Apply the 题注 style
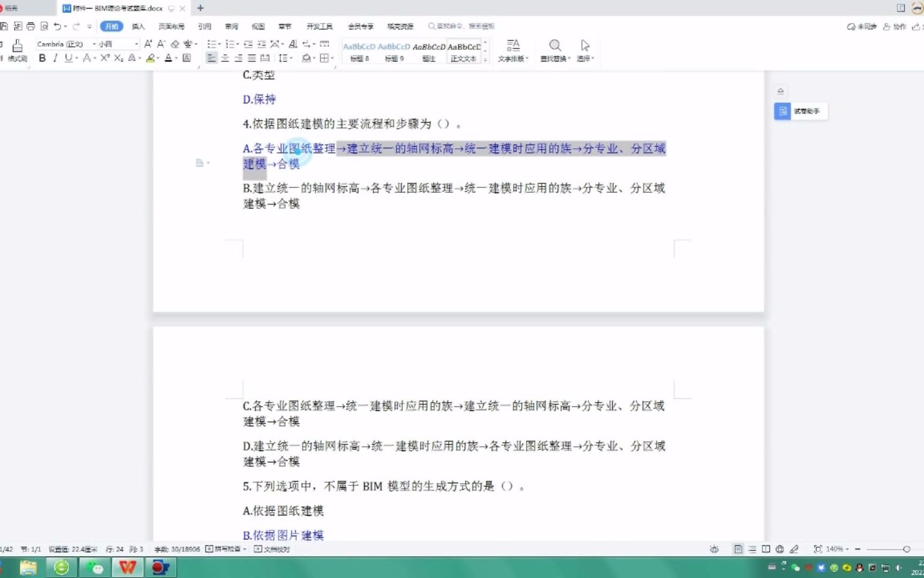The width and height of the screenshot is (924, 578). point(429,52)
